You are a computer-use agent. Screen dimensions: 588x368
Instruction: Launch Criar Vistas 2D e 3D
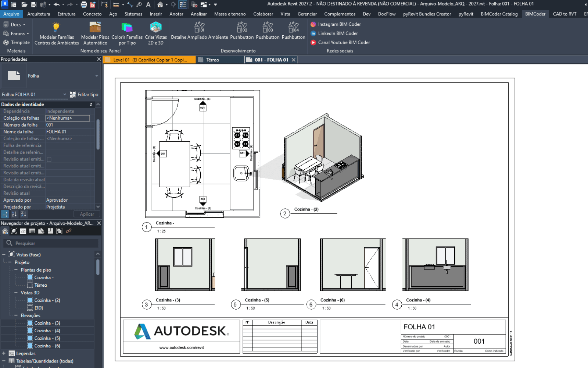click(156, 33)
